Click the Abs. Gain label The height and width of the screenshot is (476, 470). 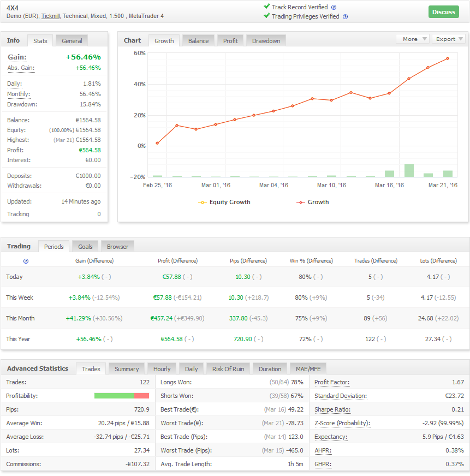click(x=21, y=68)
